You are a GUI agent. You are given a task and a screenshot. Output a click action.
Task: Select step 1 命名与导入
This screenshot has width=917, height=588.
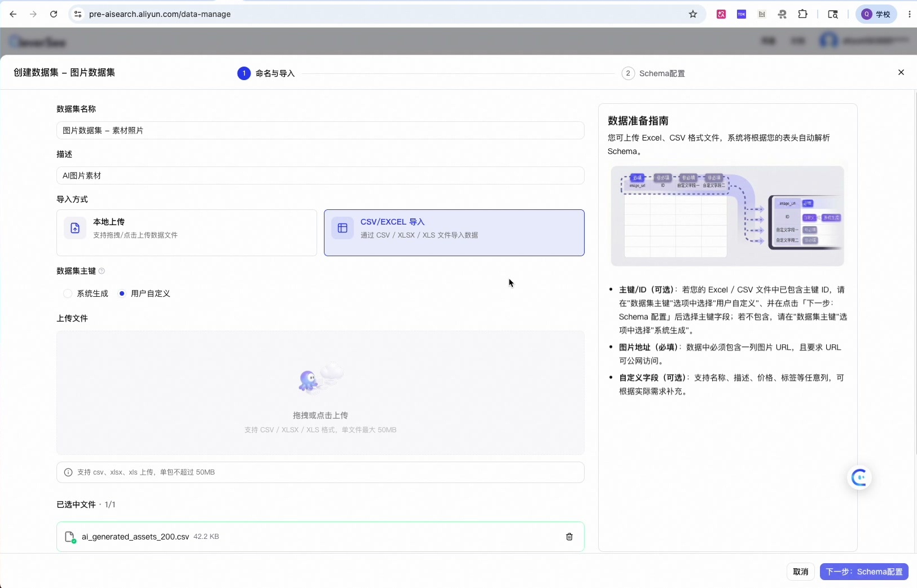tap(266, 73)
